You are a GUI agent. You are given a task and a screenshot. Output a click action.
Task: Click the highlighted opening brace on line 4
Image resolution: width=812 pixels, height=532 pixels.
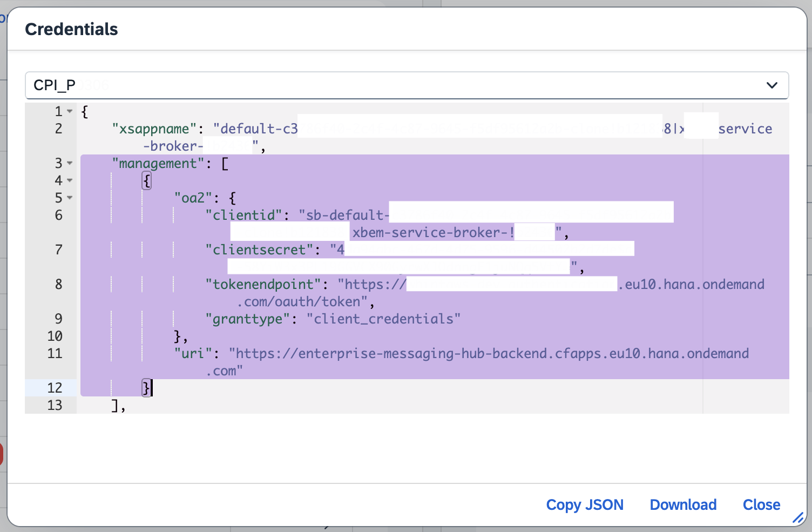point(146,180)
